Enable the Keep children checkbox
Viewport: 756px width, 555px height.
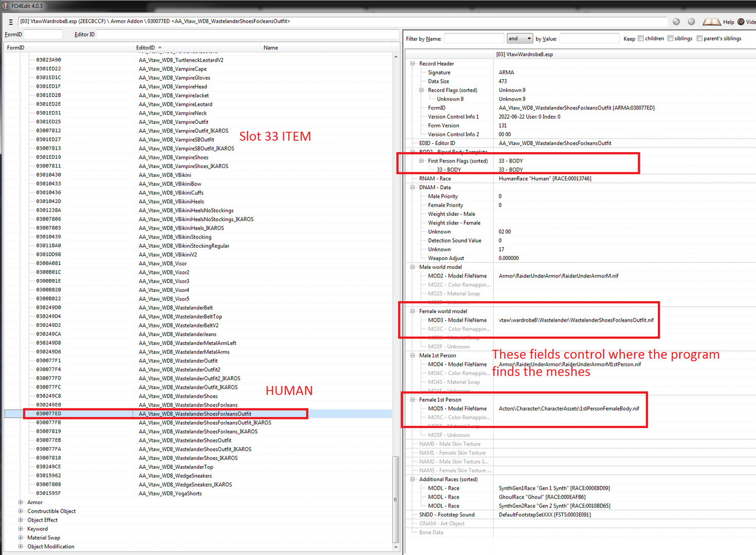click(x=641, y=39)
